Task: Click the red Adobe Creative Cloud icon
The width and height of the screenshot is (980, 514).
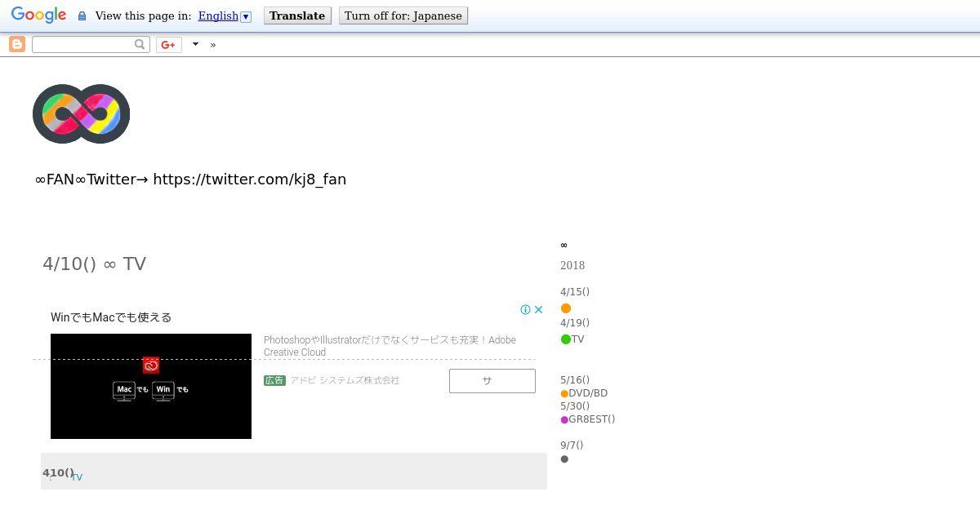Action: pos(150,365)
